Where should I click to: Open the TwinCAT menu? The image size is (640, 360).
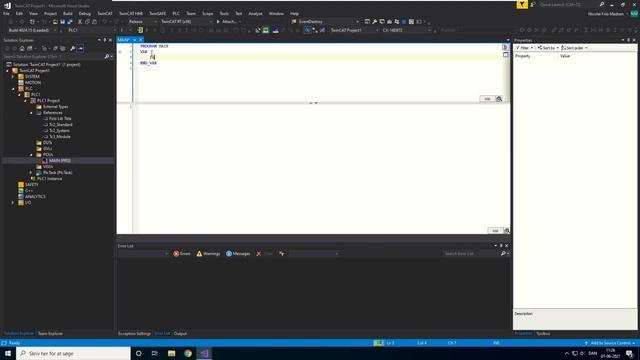(104, 13)
